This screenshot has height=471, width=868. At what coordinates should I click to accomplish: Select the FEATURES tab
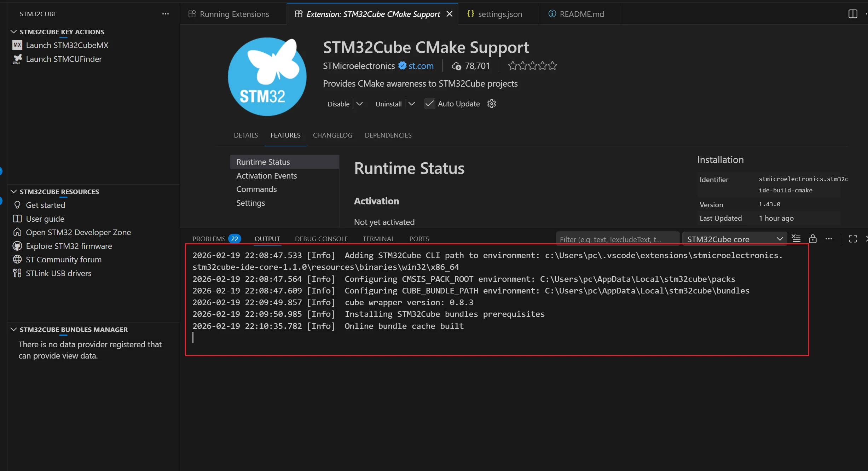(x=285, y=135)
